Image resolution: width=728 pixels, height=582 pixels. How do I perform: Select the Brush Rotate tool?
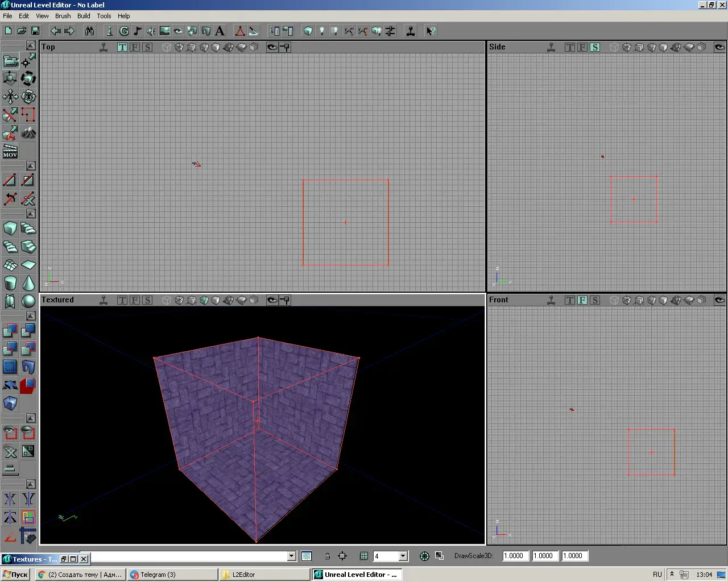pyautogui.click(x=28, y=78)
